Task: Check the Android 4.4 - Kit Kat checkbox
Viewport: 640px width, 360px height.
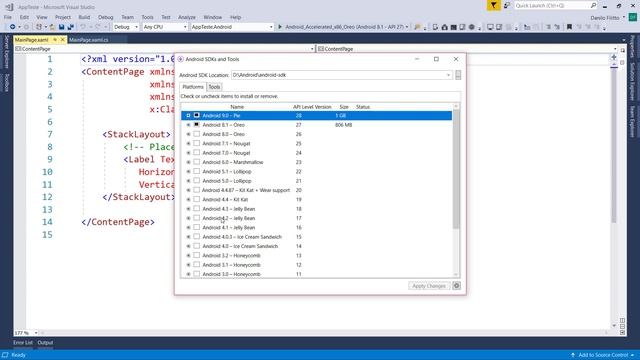Action: pos(197,199)
